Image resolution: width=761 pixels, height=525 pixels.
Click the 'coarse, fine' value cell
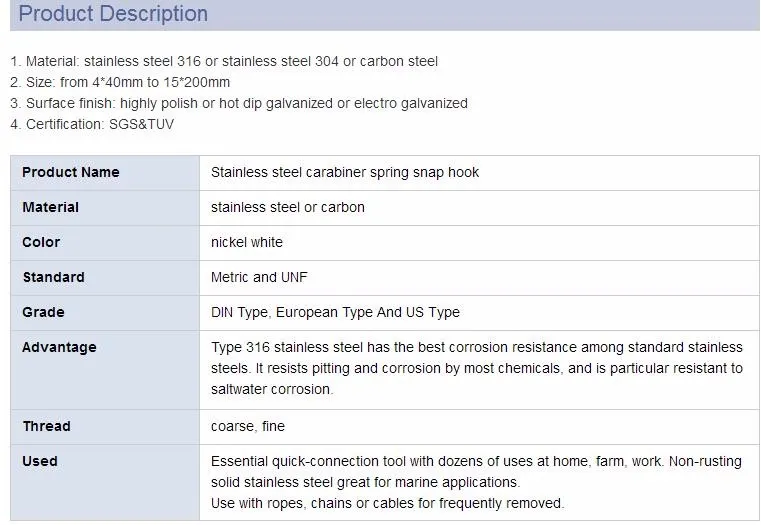[248, 426]
